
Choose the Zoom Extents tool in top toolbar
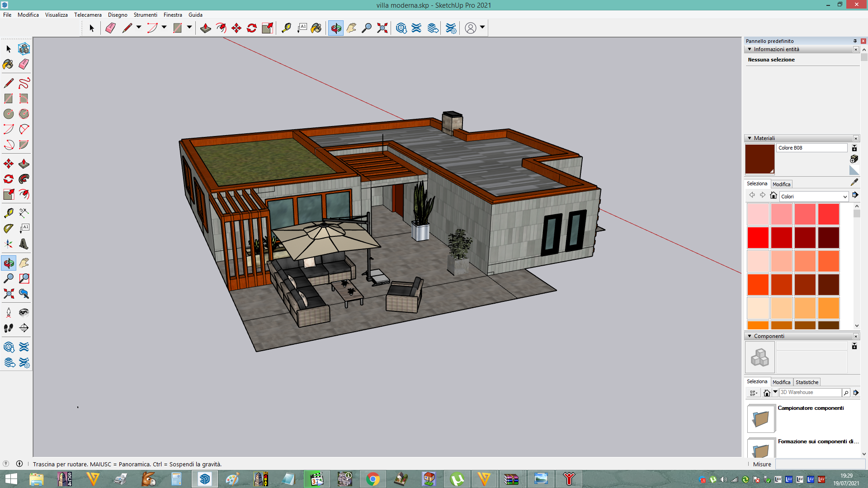click(382, 28)
